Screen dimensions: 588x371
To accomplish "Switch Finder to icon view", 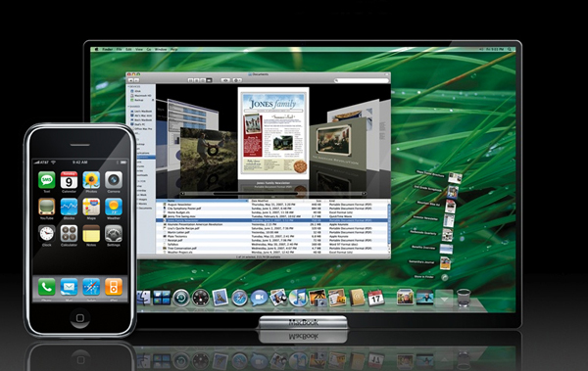I will click(x=190, y=80).
